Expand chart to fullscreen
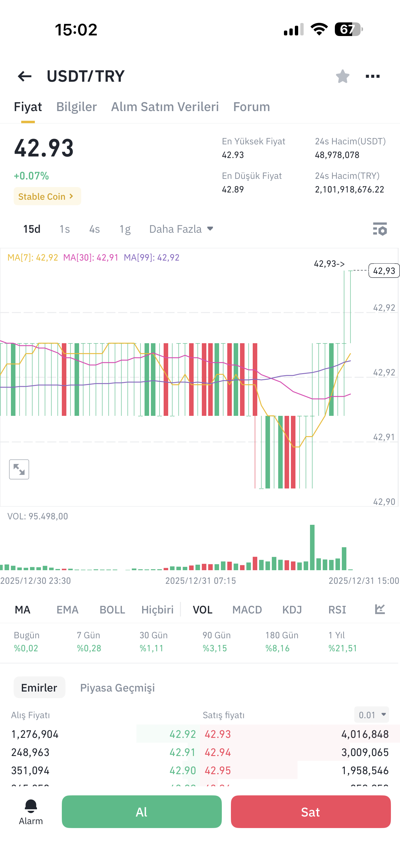 coord(19,469)
